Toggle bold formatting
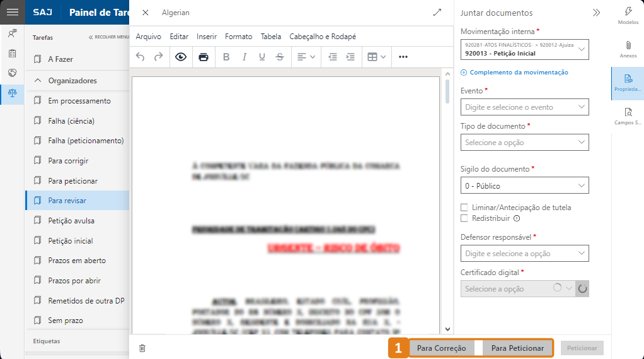The width and height of the screenshot is (644, 359). [226, 57]
